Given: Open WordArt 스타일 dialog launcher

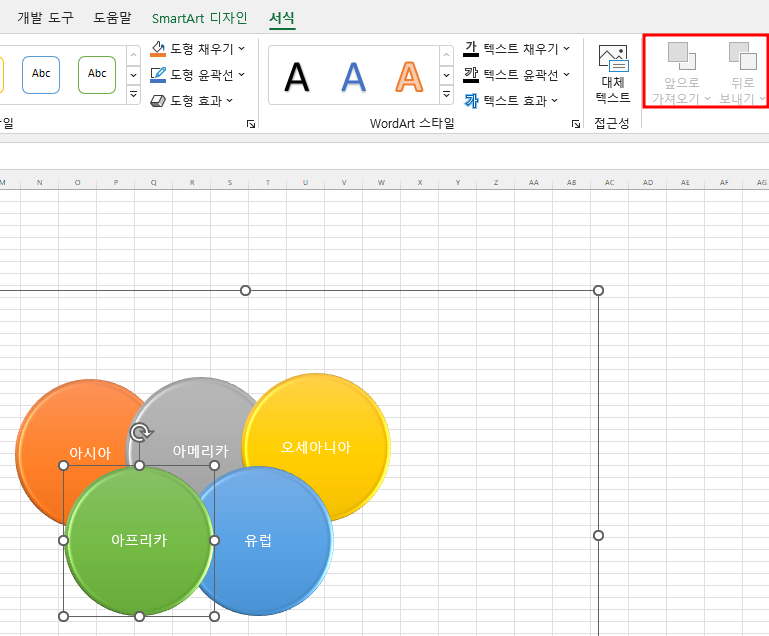Looking at the screenshot, I should (x=576, y=124).
